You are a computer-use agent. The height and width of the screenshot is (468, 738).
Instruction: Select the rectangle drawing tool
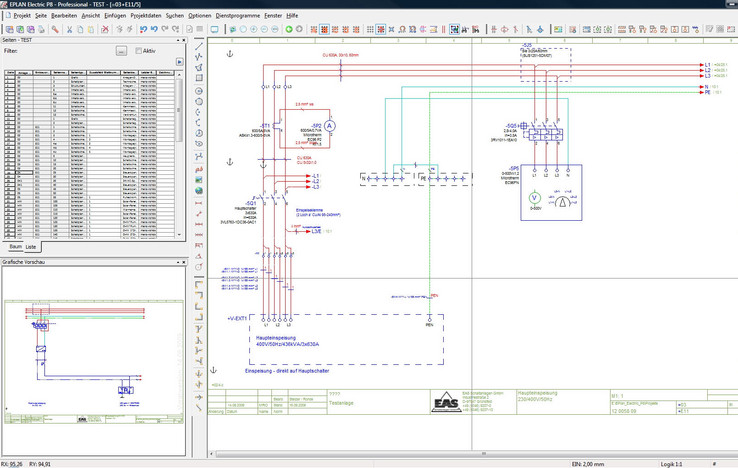(x=199, y=79)
